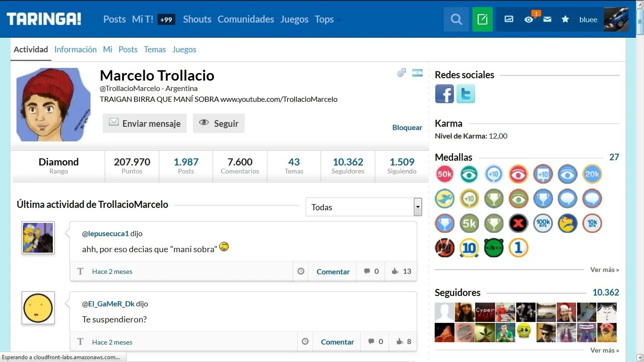Click the black medal with red X
The width and height of the screenshot is (644, 362).
pyautogui.click(x=519, y=223)
